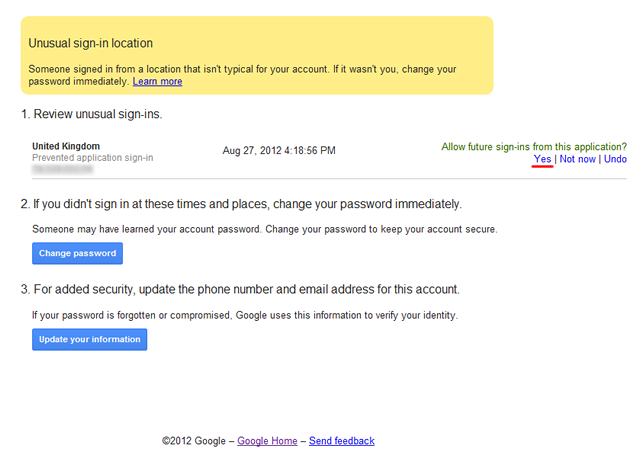
Task: Open the Learn more link
Action: click(x=157, y=82)
